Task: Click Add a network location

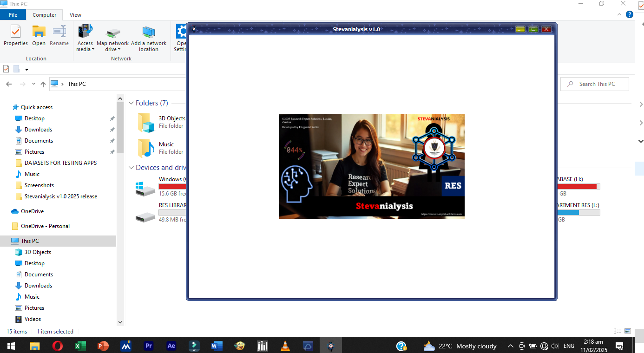Action: (149, 39)
